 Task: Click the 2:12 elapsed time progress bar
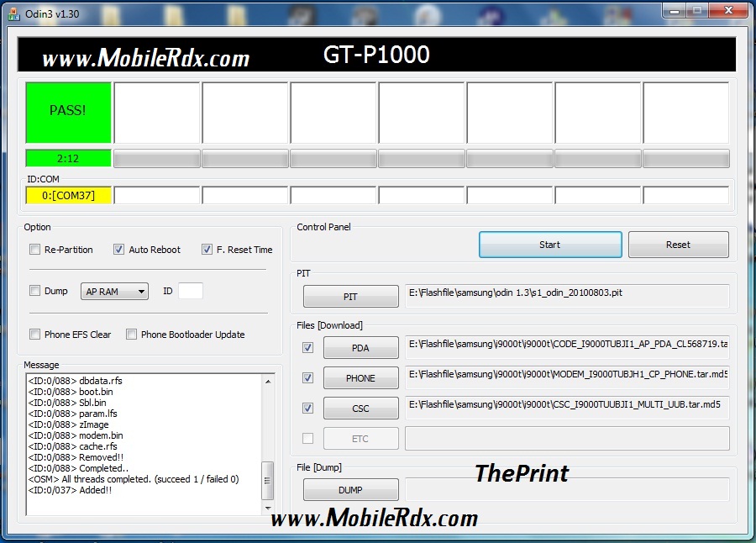point(68,158)
